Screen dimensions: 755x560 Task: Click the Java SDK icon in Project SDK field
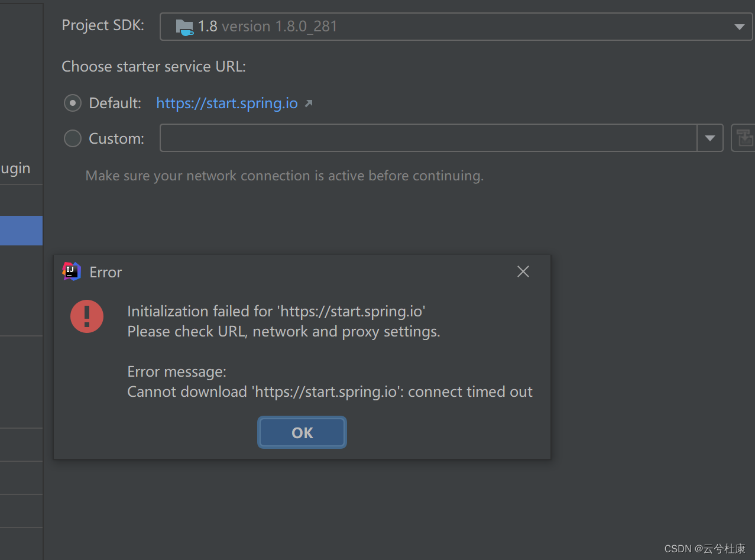[184, 26]
